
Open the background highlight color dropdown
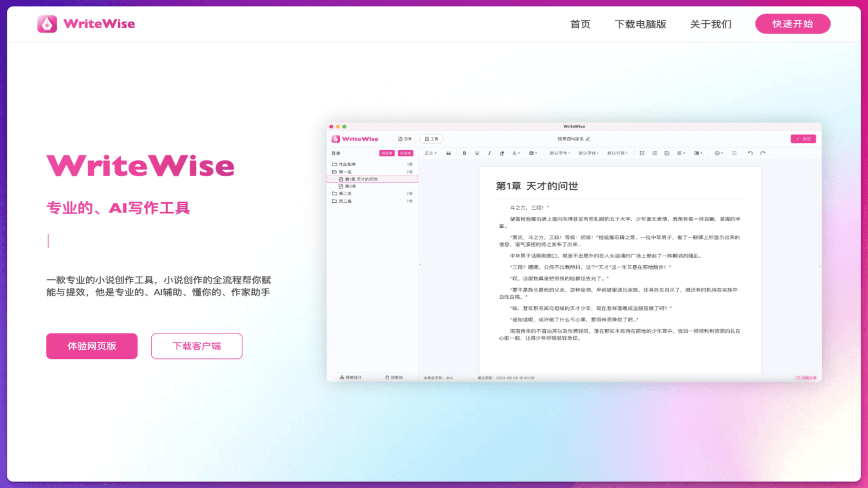pyautogui.click(x=533, y=153)
